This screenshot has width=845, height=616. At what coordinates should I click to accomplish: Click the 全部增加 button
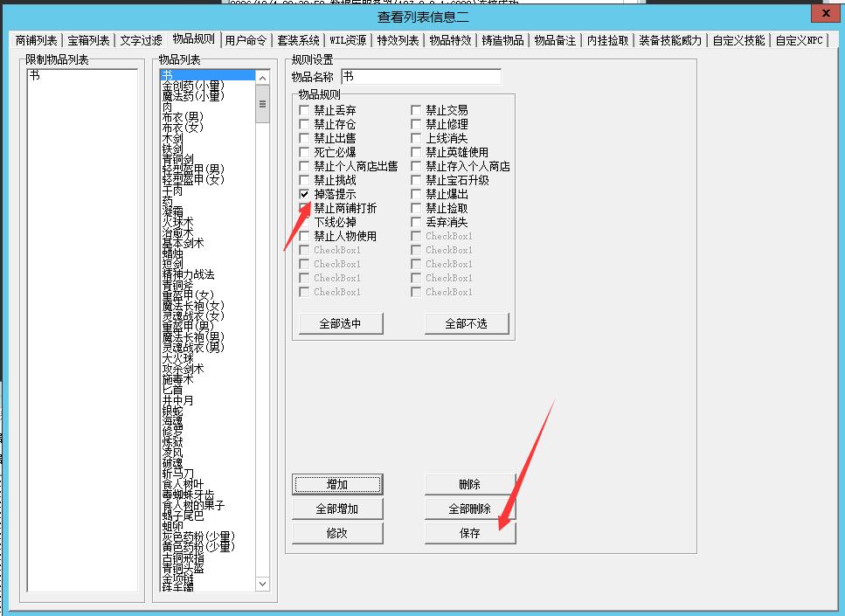click(x=337, y=509)
